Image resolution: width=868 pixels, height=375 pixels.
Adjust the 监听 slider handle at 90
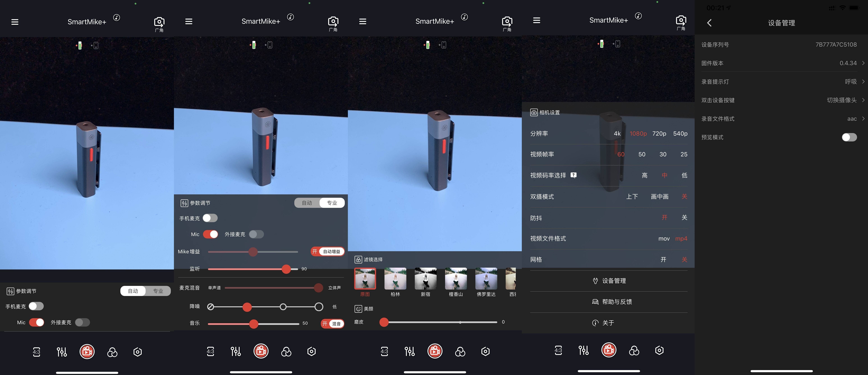pyautogui.click(x=286, y=269)
